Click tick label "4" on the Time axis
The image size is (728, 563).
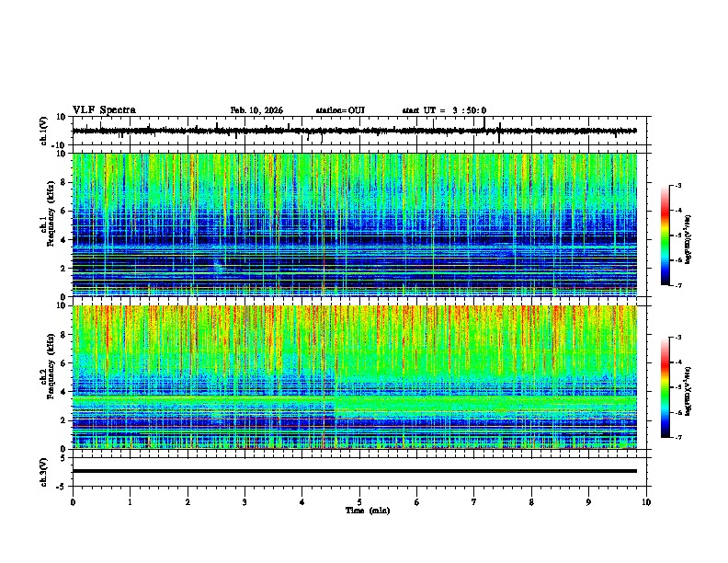tap(302, 502)
